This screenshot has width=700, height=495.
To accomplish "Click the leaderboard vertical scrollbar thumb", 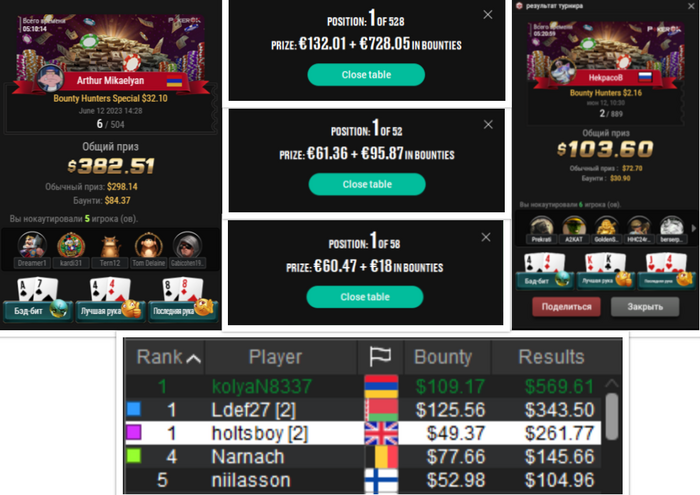I will click(612, 416).
